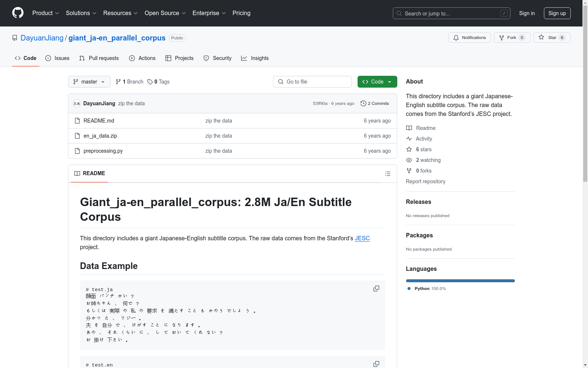Click the book icon beside Readme

[409, 128]
